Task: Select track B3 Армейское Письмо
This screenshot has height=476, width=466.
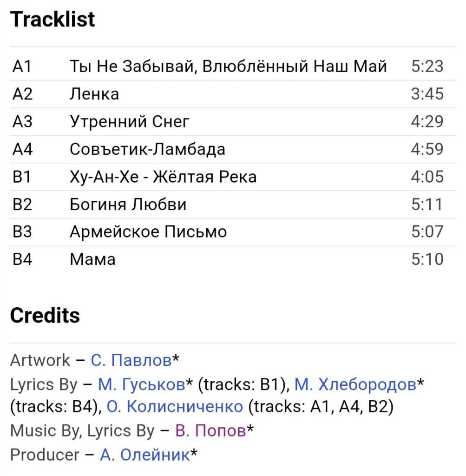Action: [233, 231]
